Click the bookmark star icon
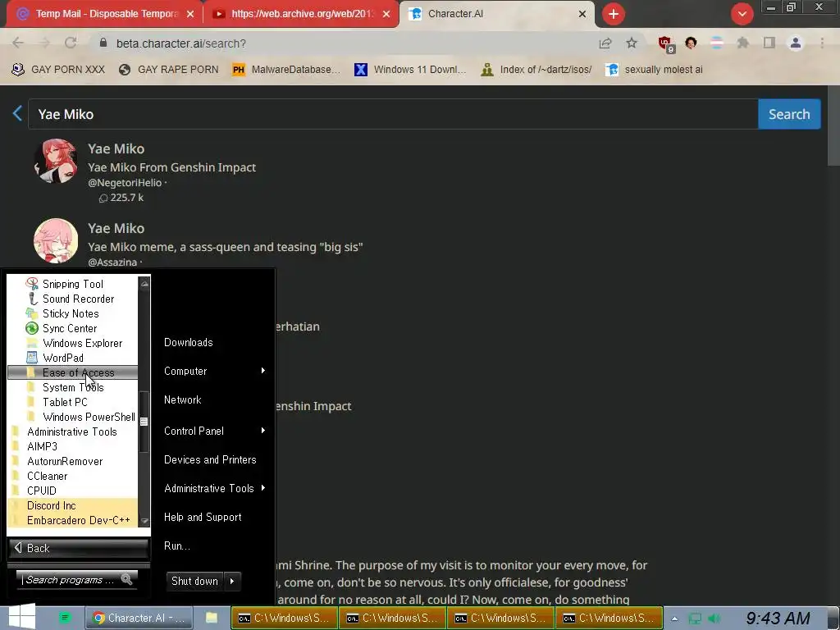Screen dimensions: 840x630 (x=632, y=43)
